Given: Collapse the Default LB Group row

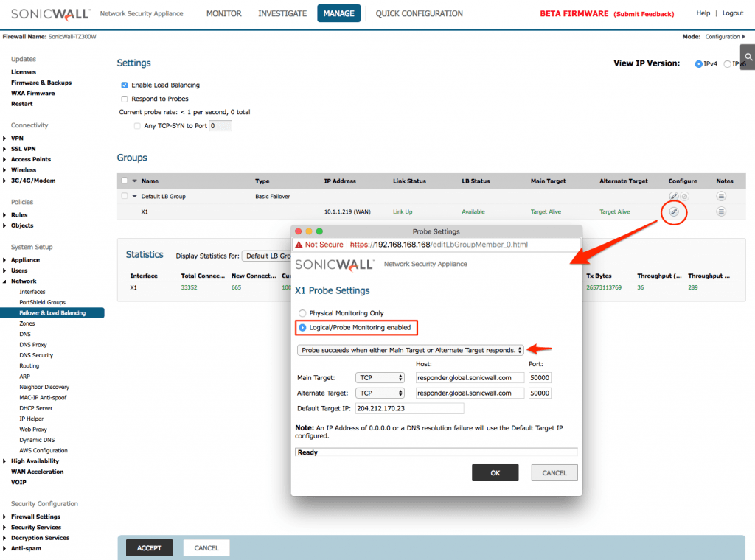Looking at the screenshot, I should point(135,196).
